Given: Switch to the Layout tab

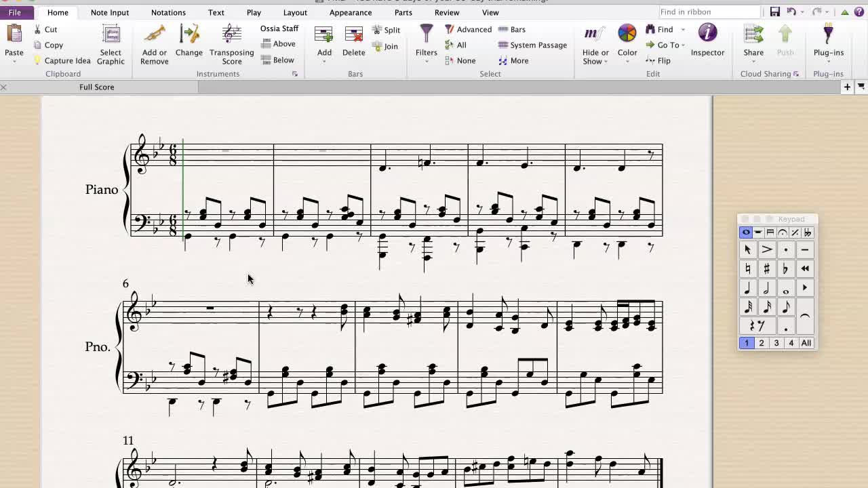Looking at the screenshot, I should [x=295, y=12].
